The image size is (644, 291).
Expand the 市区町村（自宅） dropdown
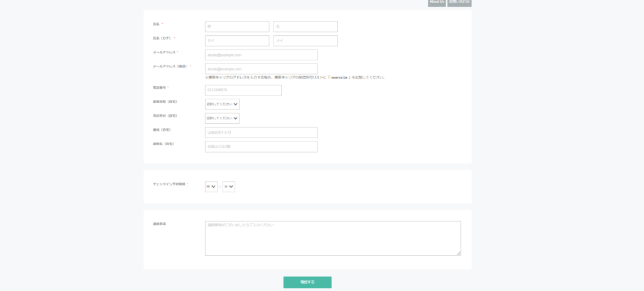pyautogui.click(x=221, y=118)
